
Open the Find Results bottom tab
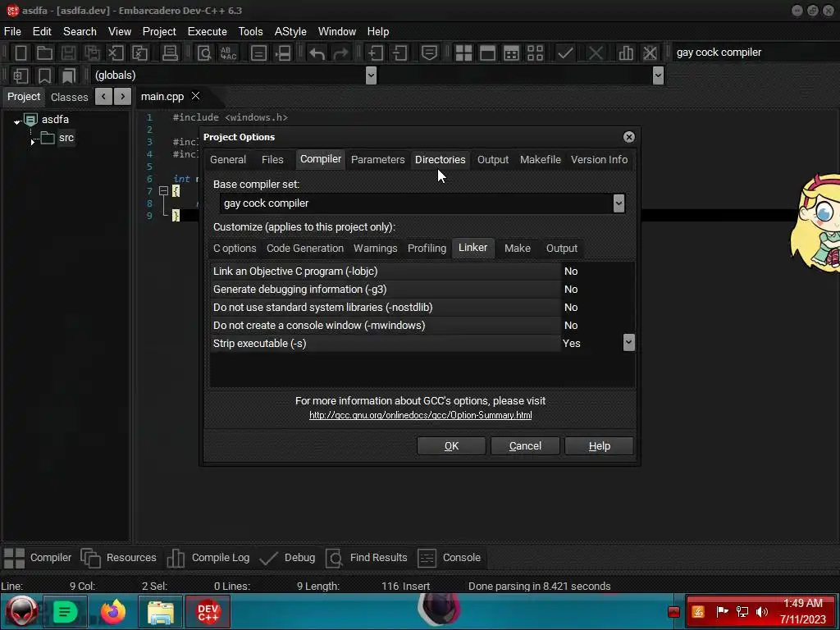(367, 558)
